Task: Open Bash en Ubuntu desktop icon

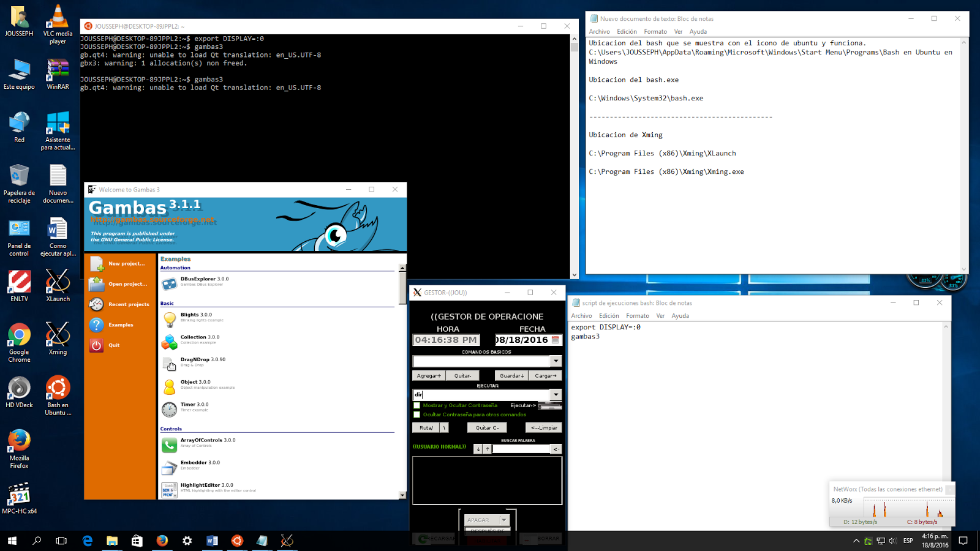Action: 58,395
